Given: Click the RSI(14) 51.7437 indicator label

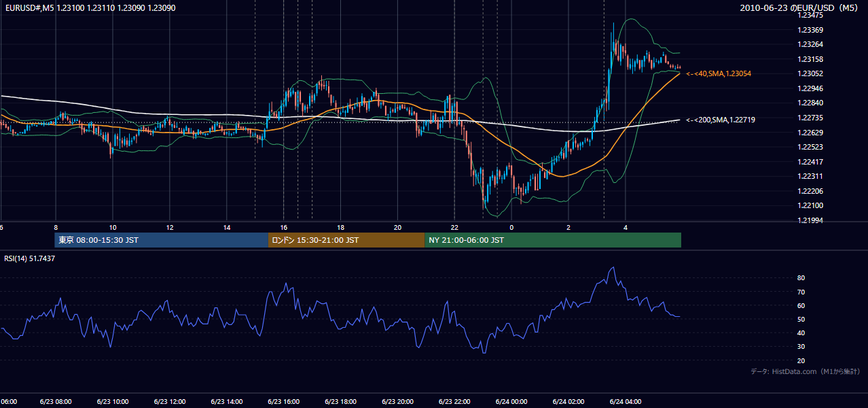Looking at the screenshot, I should point(30,258).
